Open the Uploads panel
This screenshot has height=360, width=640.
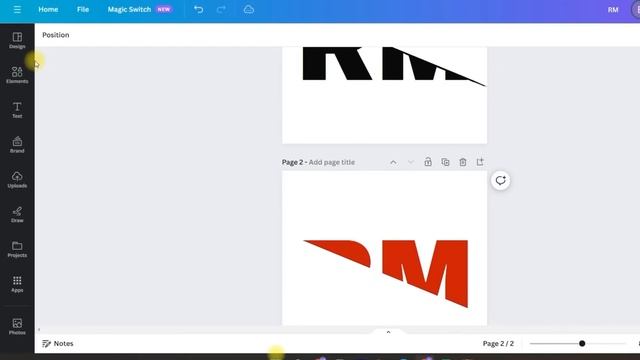[17, 180]
